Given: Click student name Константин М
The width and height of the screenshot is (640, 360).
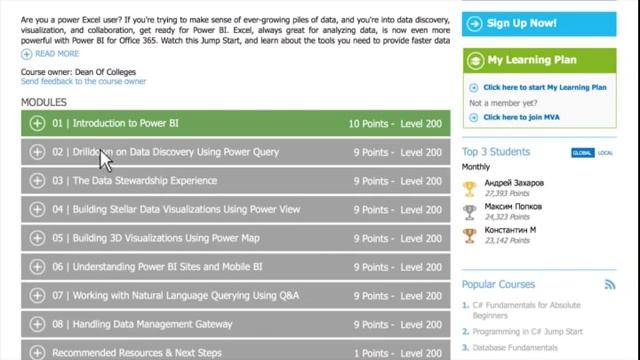Looking at the screenshot, I should (x=510, y=230).
